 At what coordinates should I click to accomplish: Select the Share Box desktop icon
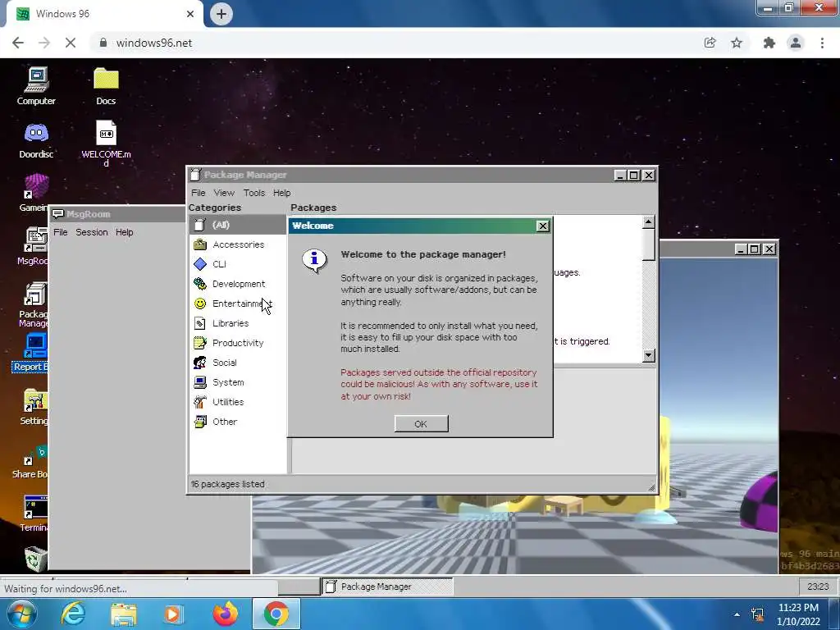32,461
